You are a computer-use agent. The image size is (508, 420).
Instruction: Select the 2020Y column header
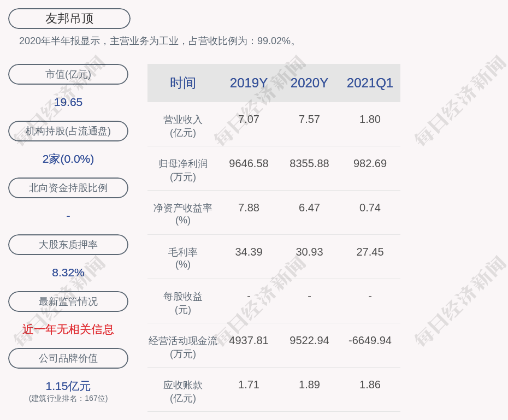coord(309,83)
